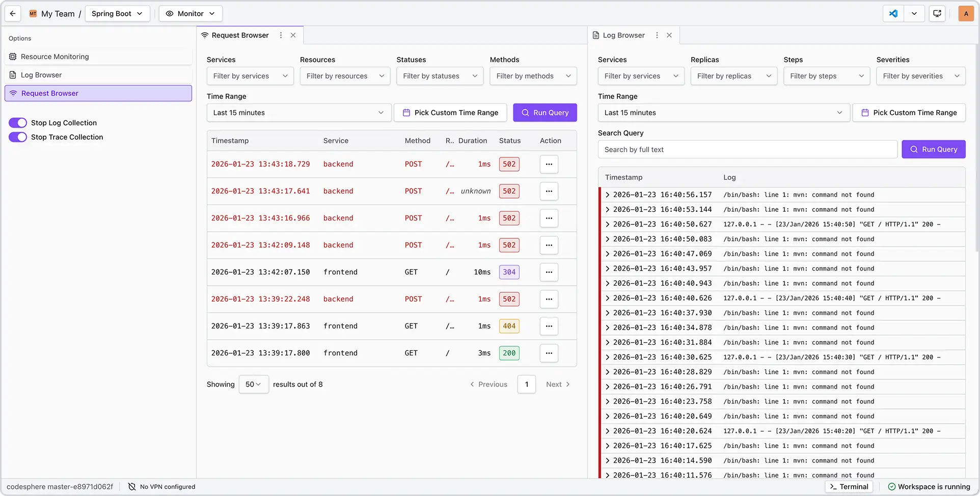
Task: Click Next to view more results
Action: 557,384
